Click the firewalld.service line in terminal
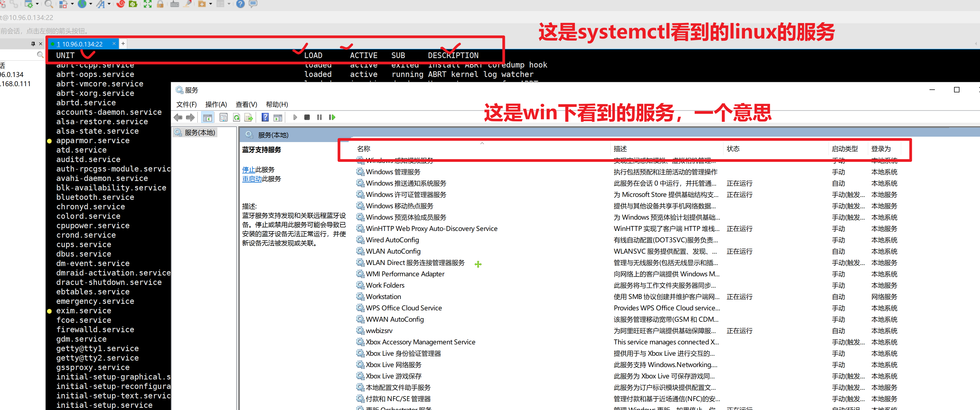 [95, 329]
